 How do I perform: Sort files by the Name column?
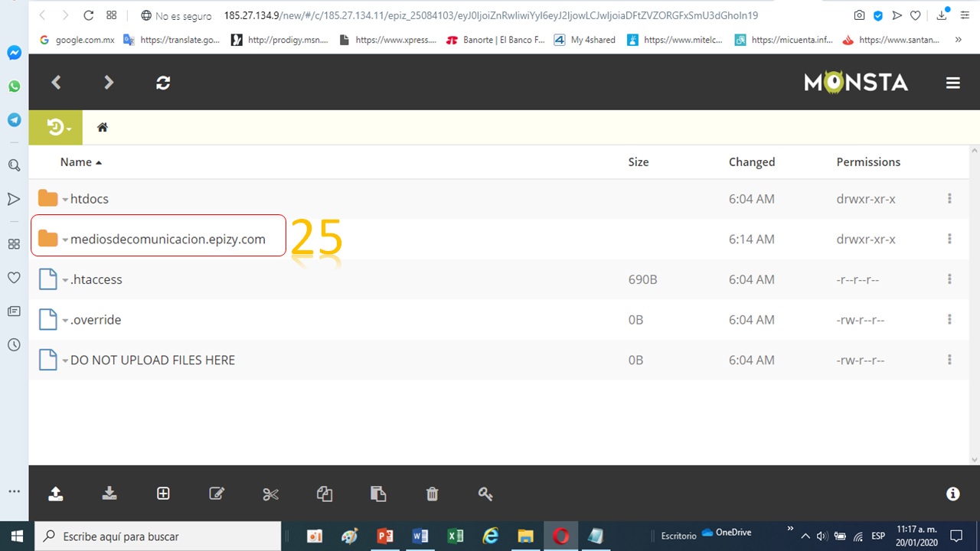76,162
